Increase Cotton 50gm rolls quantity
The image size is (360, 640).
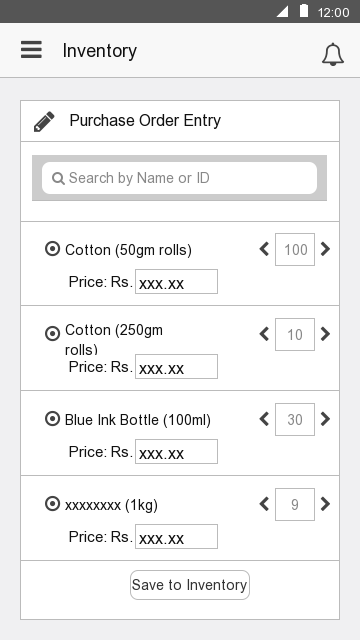coord(325,249)
